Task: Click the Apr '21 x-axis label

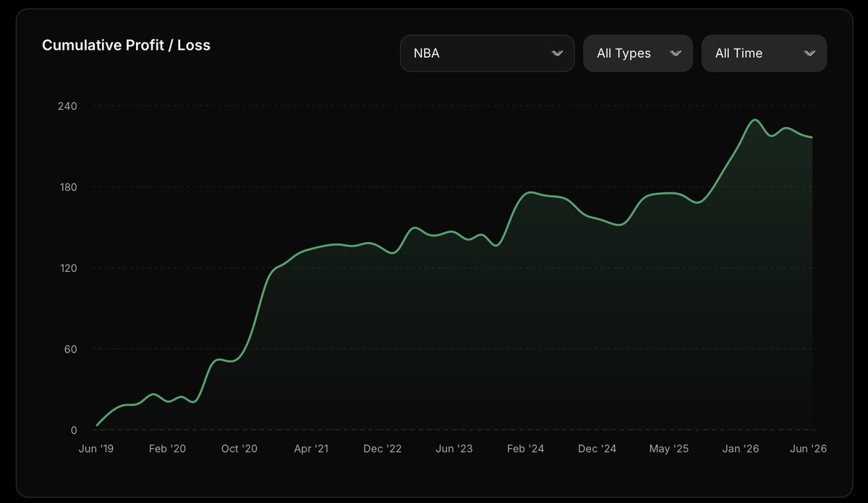Action: [311, 449]
